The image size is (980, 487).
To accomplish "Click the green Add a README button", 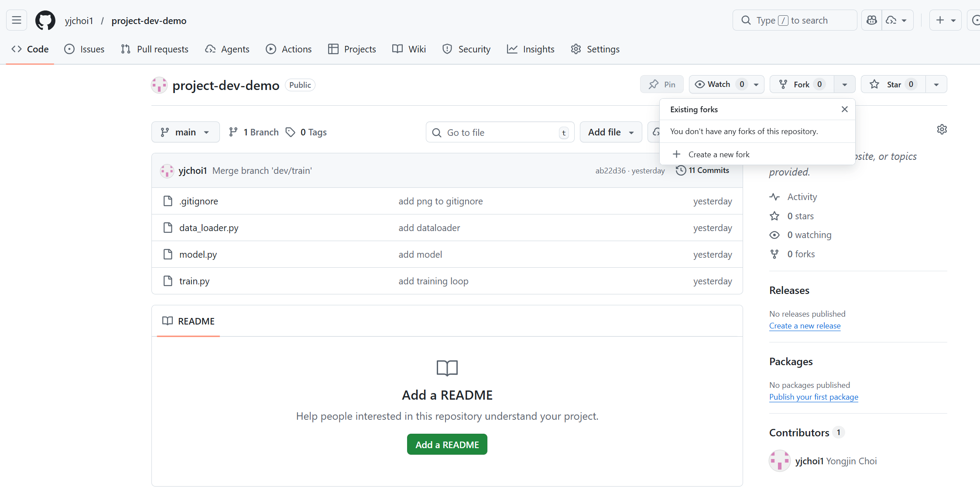I will pyautogui.click(x=447, y=444).
